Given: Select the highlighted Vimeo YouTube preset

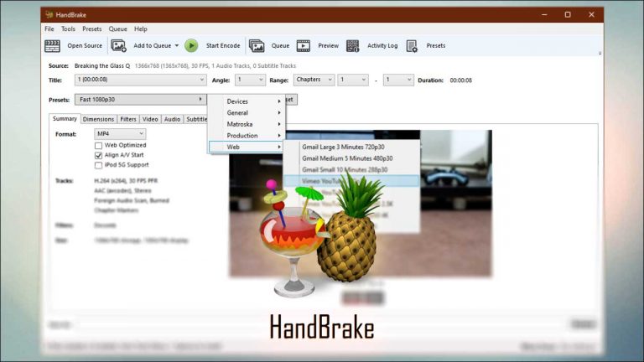Looking at the screenshot, I should coord(351,181).
